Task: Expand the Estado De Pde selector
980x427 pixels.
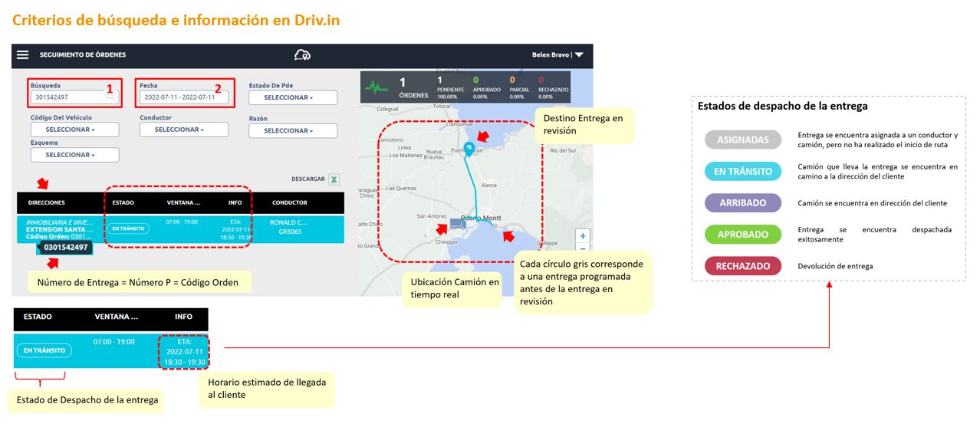Action: pyautogui.click(x=293, y=98)
